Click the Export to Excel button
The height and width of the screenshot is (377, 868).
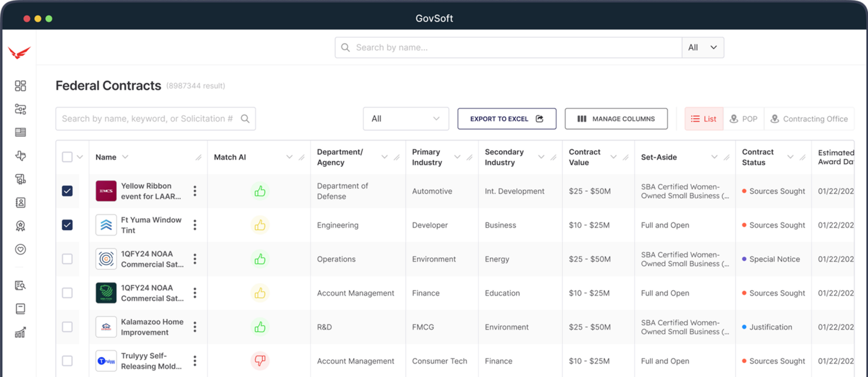[507, 119]
